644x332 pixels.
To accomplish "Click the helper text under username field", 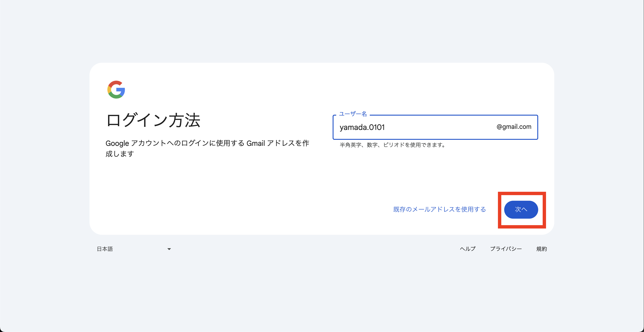I will pyautogui.click(x=393, y=145).
